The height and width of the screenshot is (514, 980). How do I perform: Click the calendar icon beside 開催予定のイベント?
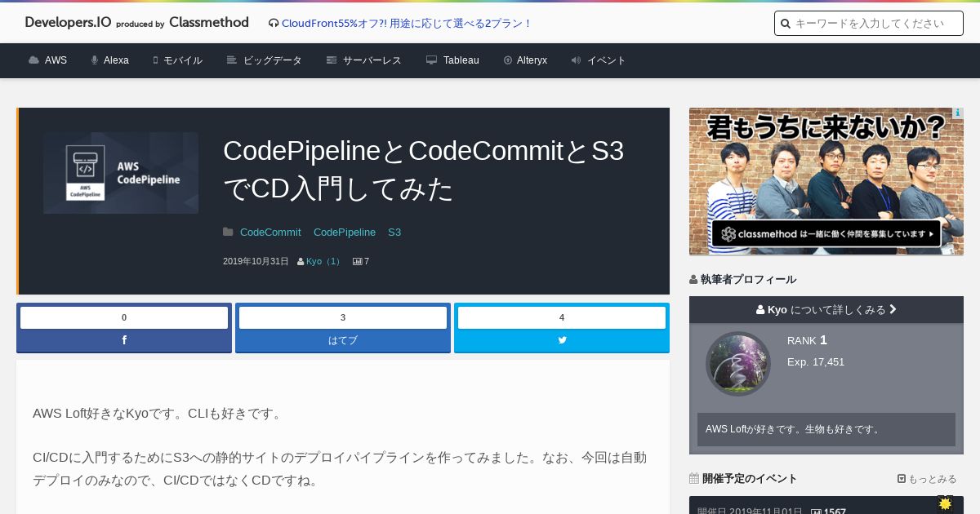[x=694, y=478]
